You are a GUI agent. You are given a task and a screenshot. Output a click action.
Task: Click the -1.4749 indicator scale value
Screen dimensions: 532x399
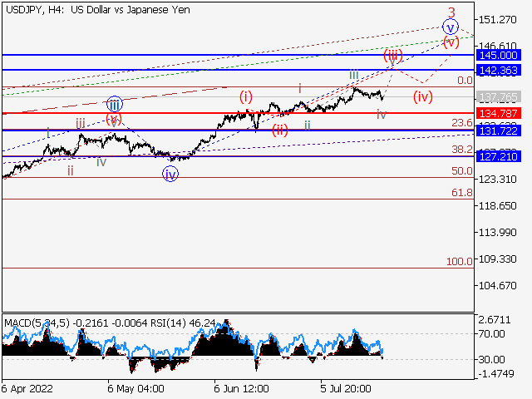coord(496,374)
